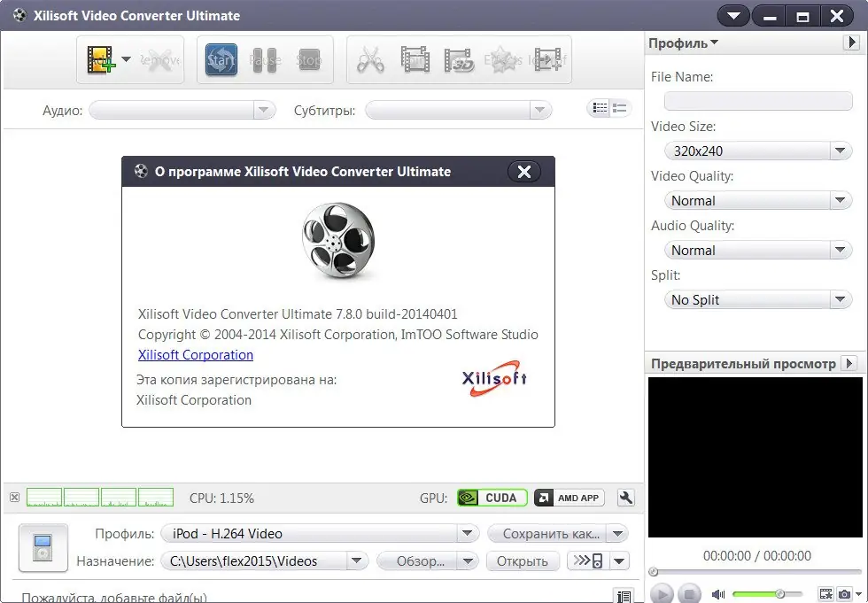Click the CPU: 1.15% readout
Image resolution: width=868 pixels, height=603 pixels.
point(221,498)
